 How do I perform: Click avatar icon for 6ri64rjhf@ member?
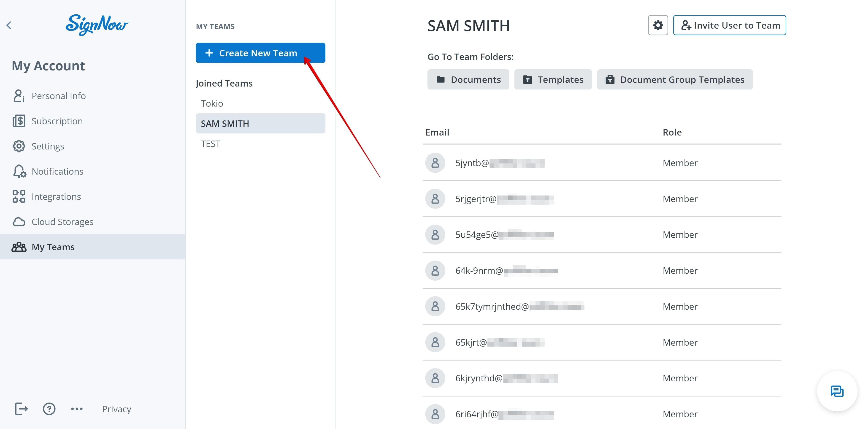(x=435, y=414)
